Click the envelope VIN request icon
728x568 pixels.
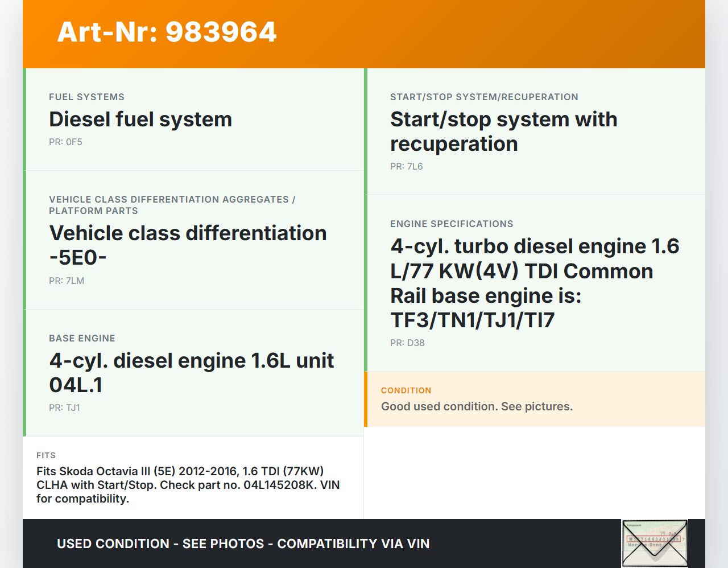(655, 543)
